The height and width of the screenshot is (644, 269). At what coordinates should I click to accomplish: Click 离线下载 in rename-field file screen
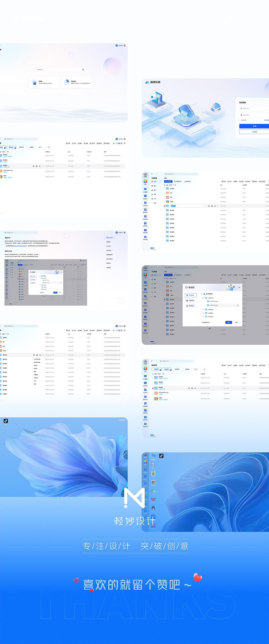[x=187, y=181]
